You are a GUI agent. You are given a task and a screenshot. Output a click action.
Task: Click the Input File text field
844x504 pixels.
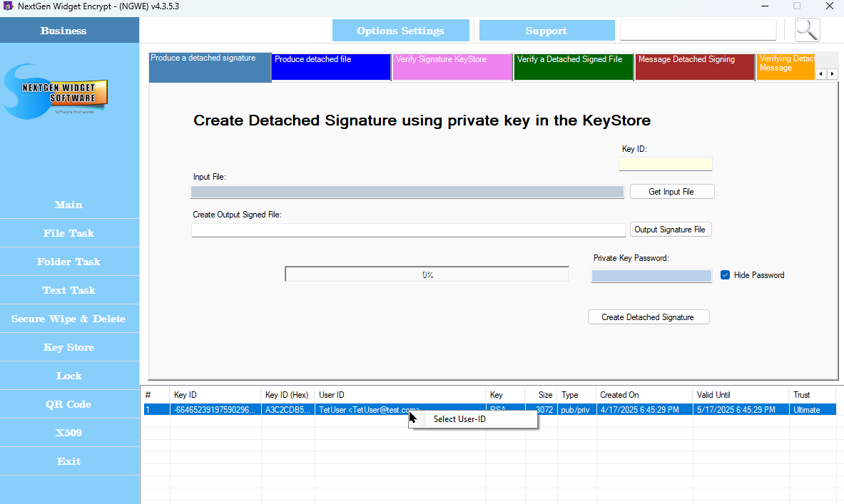coord(407,192)
